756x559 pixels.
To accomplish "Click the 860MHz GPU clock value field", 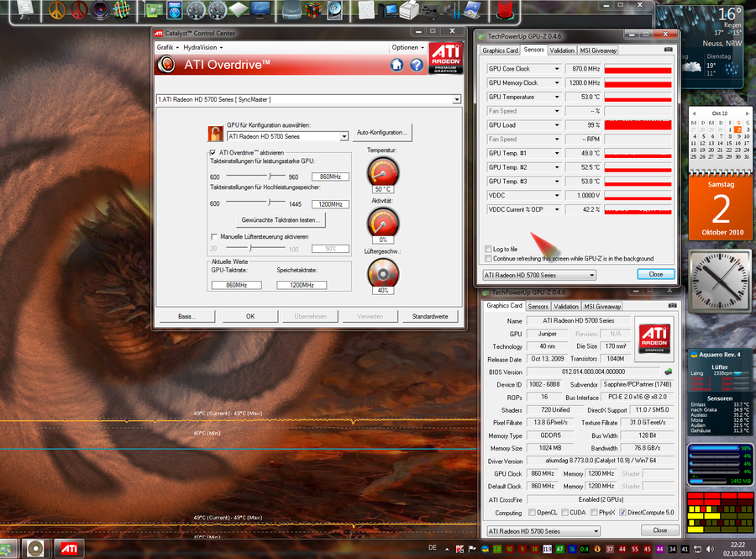I will pyautogui.click(x=330, y=177).
